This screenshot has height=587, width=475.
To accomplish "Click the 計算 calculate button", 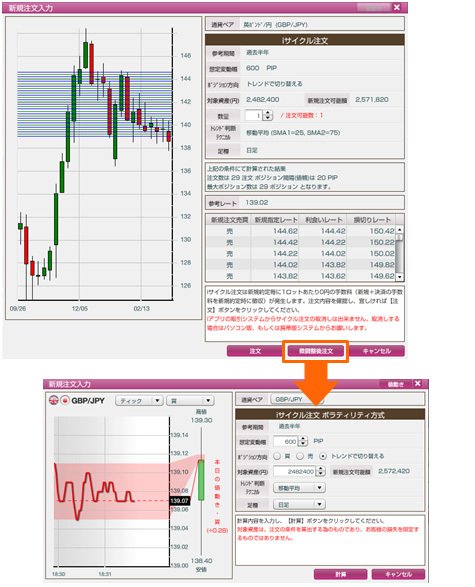I will coord(340,574).
